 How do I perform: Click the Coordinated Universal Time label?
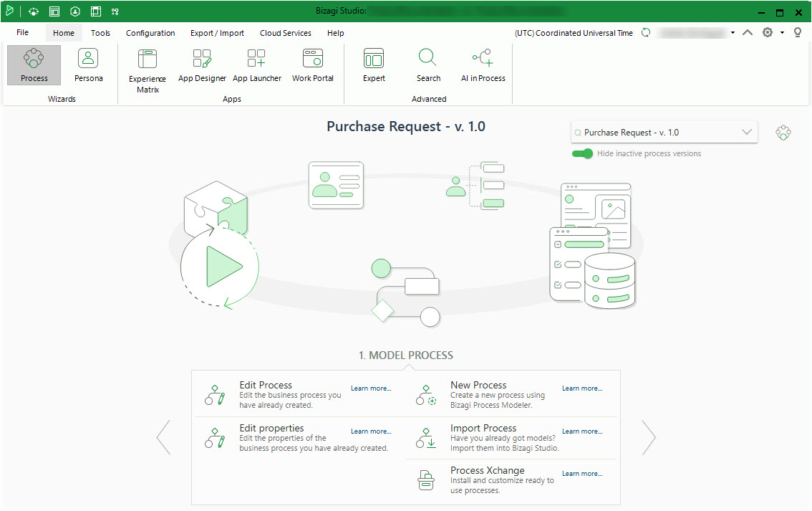coord(574,33)
